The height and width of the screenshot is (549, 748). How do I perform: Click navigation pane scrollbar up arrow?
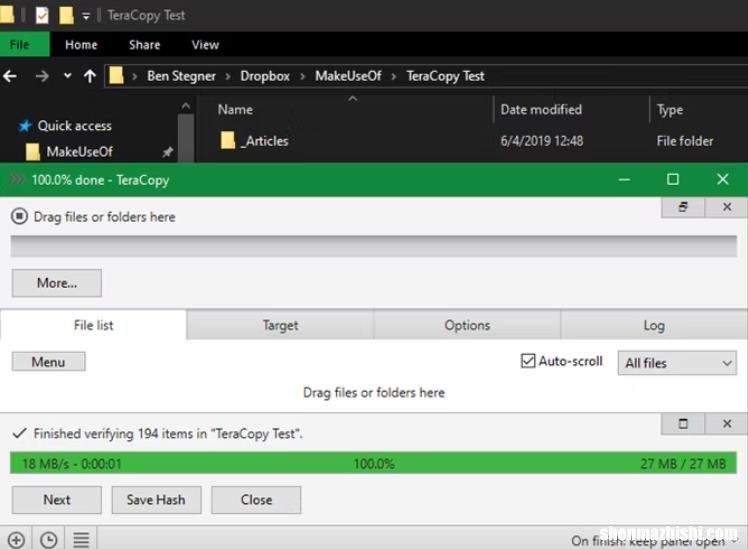pos(186,106)
